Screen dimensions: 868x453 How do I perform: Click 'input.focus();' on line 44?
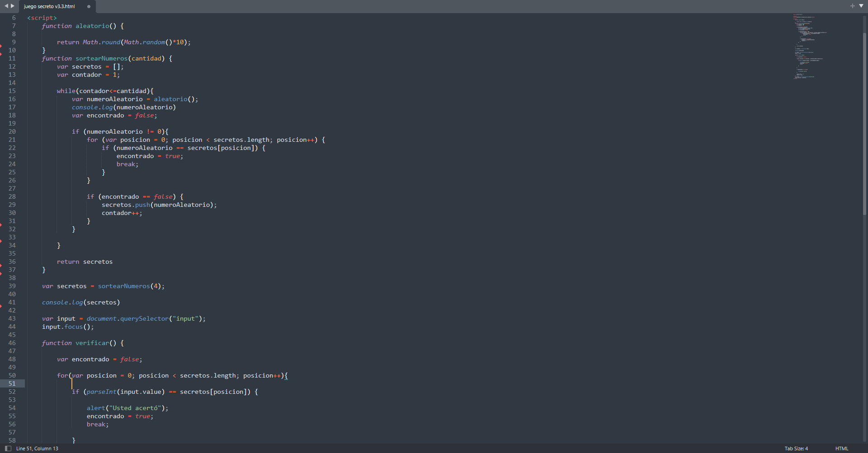click(68, 327)
